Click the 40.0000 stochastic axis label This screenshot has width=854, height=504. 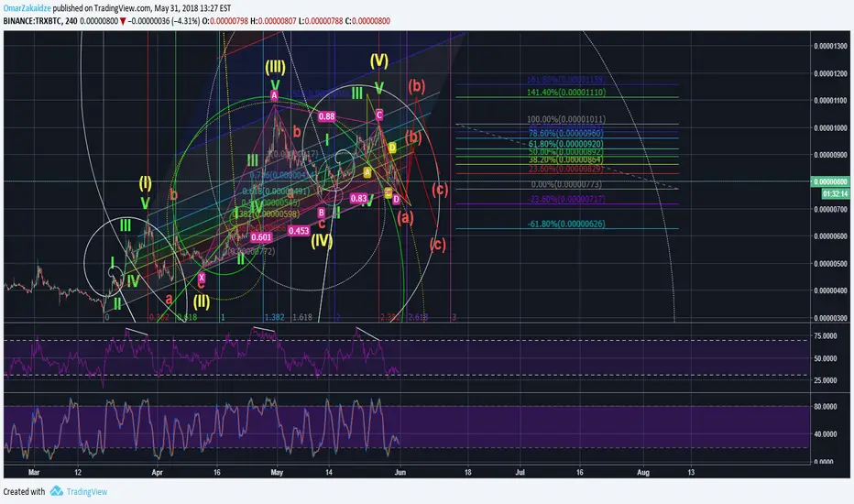coord(825,434)
